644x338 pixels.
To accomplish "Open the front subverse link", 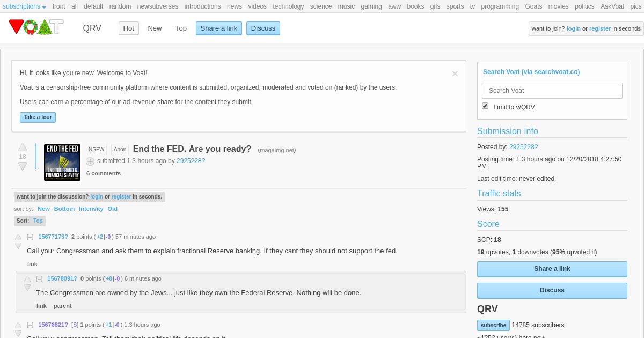I will (59, 6).
